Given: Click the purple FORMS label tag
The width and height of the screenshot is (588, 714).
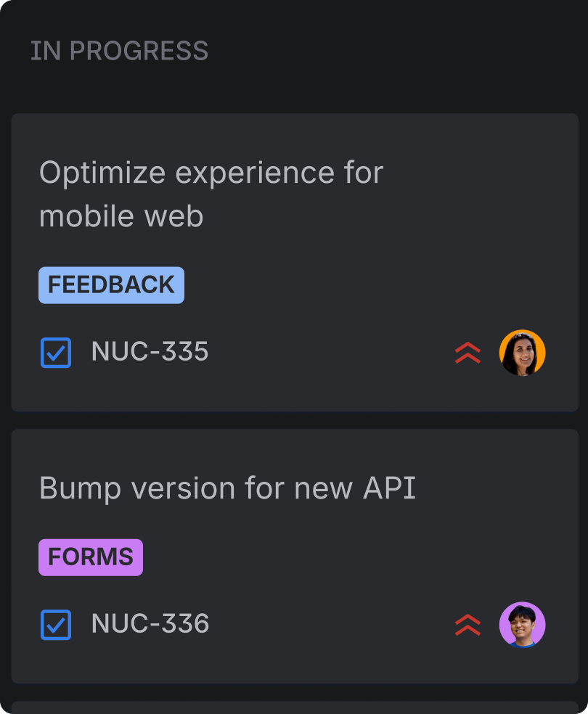Looking at the screenshot, I should (x=91, y=557).
